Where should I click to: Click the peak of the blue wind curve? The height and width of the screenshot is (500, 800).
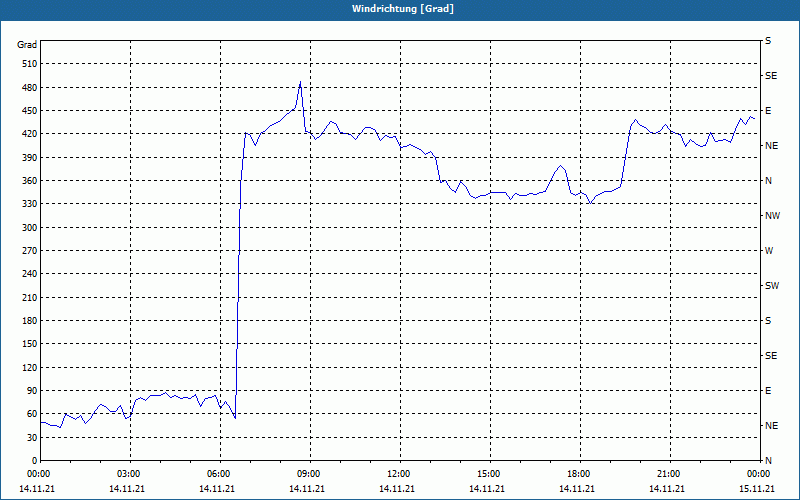pos(301,82)
